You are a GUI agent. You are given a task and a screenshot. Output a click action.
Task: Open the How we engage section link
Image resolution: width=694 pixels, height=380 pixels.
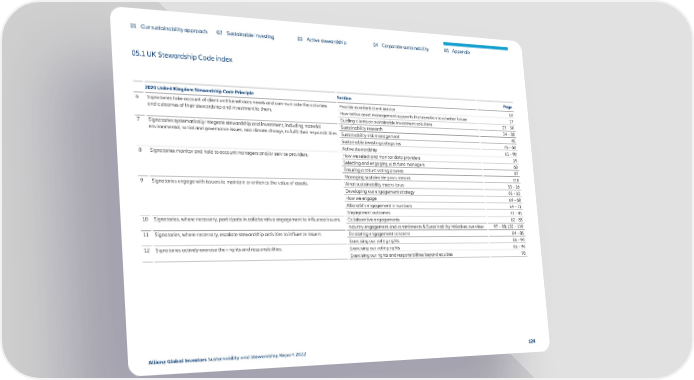[x=361, y=199]
